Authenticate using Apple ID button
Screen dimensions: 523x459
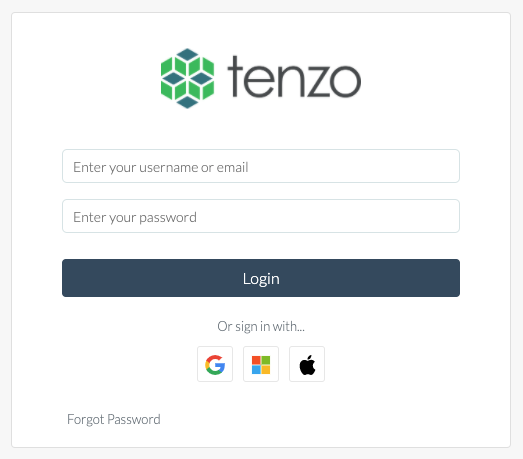[307, 364]
